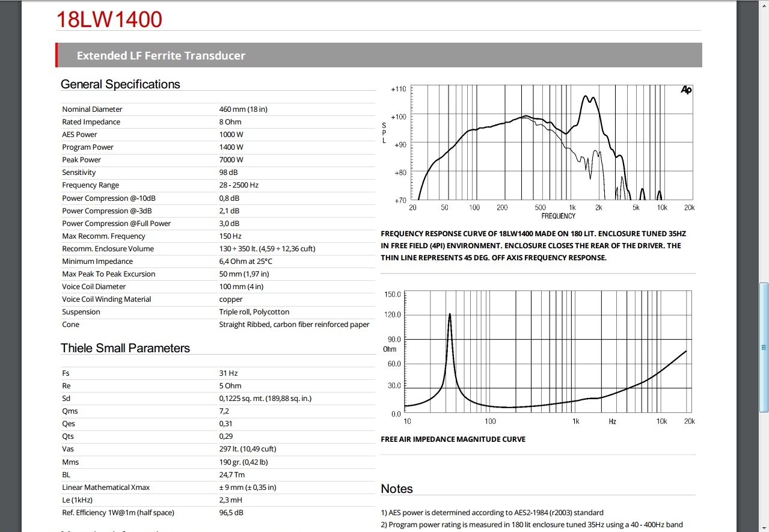Click the scrollbar track above the thumb
769x532 pixels.
pyautogui.click(x=764, y=150)
